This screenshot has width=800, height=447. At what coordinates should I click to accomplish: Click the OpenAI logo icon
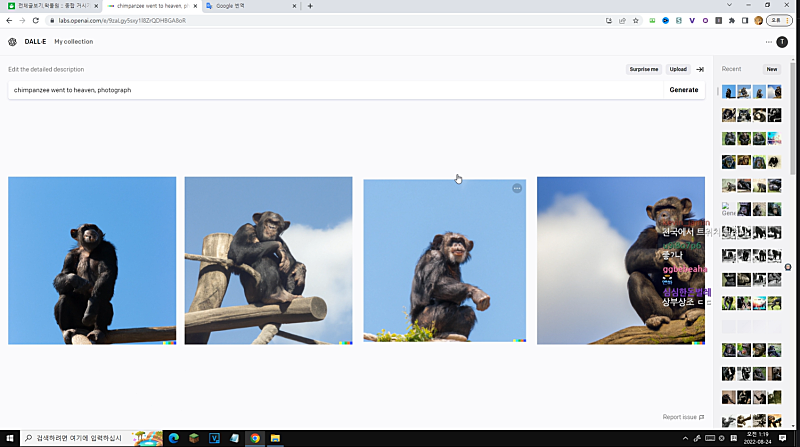click(x=12, y=42)
